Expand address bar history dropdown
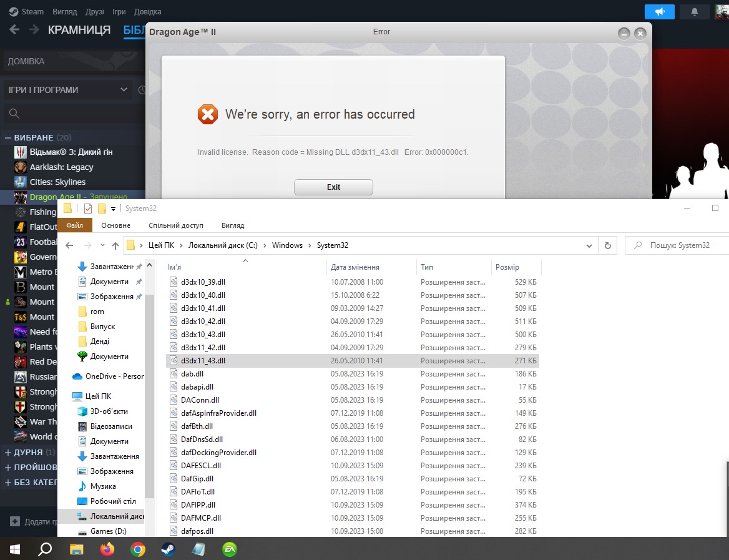Image resolution: width=729 pixels, height=560 pixels. pyautogui.click(x=589, y=245)
